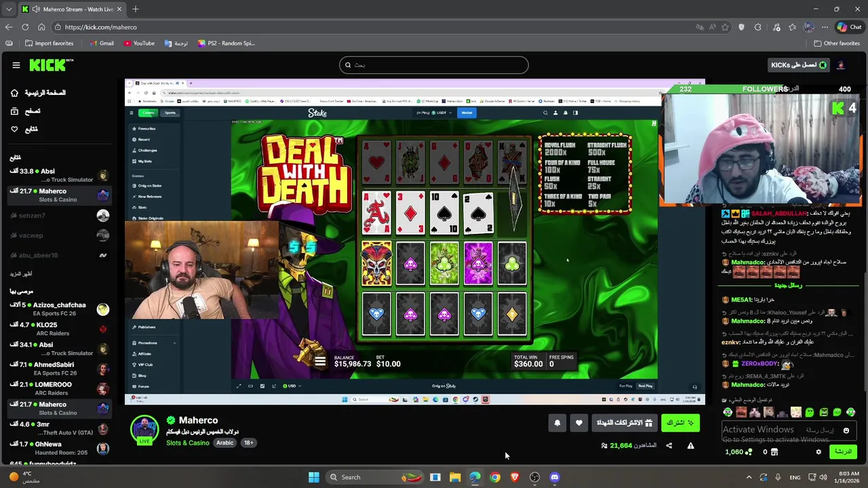Open recommended channel GhNewa

tap(59, 448)
